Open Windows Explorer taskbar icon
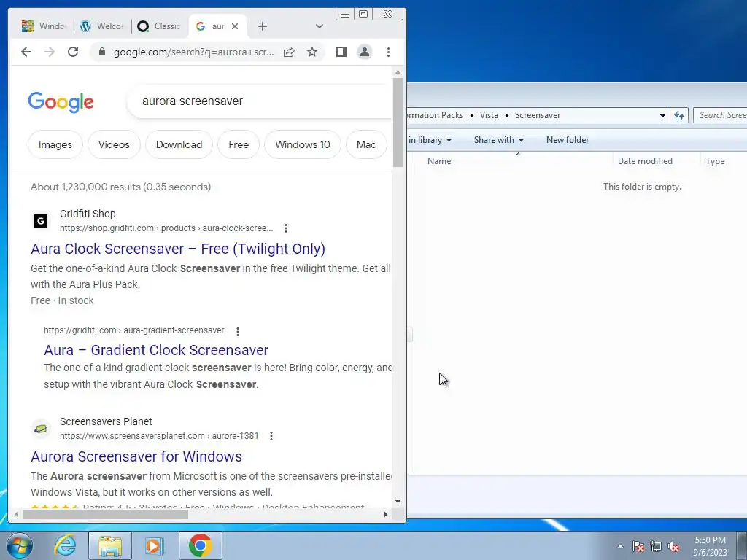This screenshot has height=560, width=747. point(109,545)
